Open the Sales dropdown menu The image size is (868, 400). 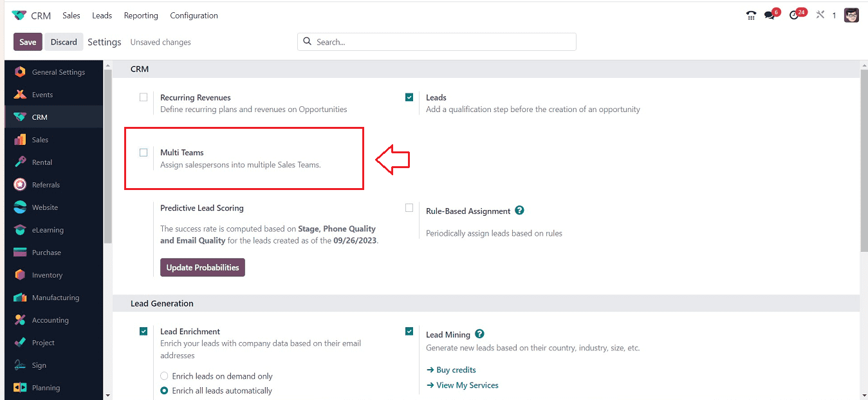(x=71, y=15)
